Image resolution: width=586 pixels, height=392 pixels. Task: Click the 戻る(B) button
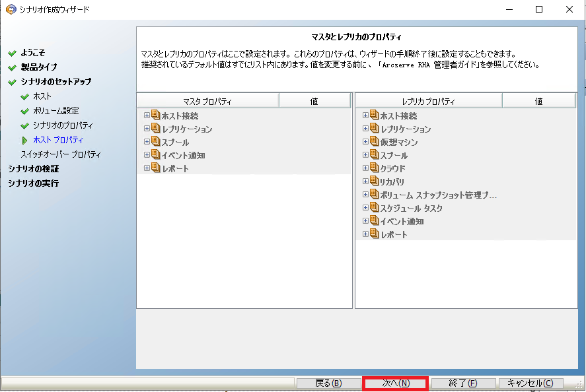[x=328, y=383]
